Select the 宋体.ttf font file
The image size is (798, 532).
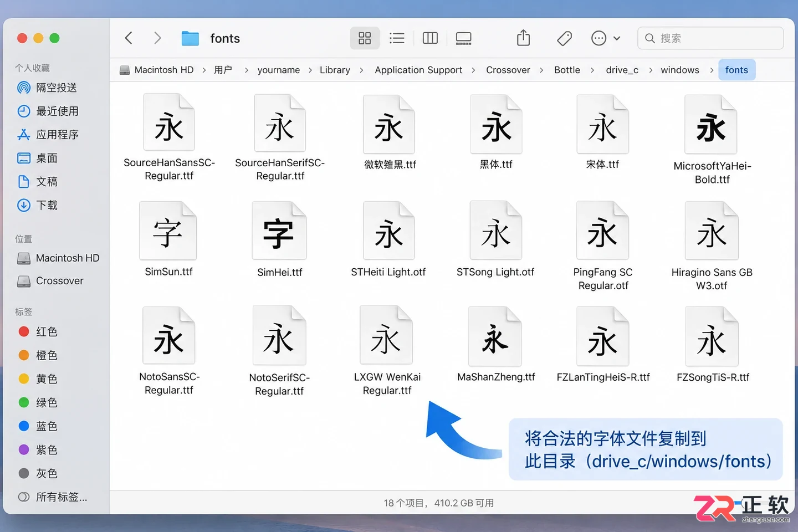[602, 132]
